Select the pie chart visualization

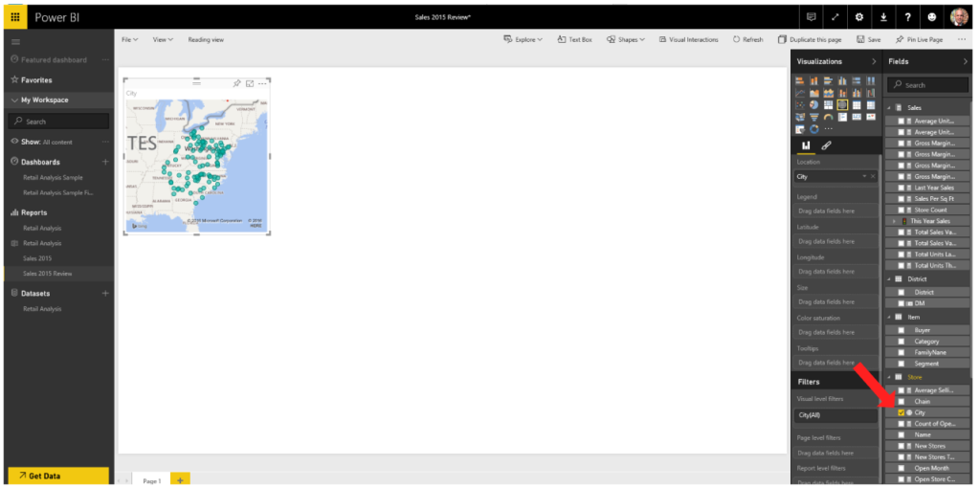(813, 105)
